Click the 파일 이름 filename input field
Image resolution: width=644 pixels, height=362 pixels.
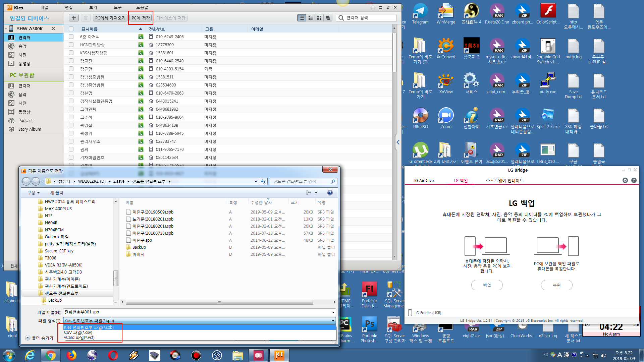click(197, 312)
